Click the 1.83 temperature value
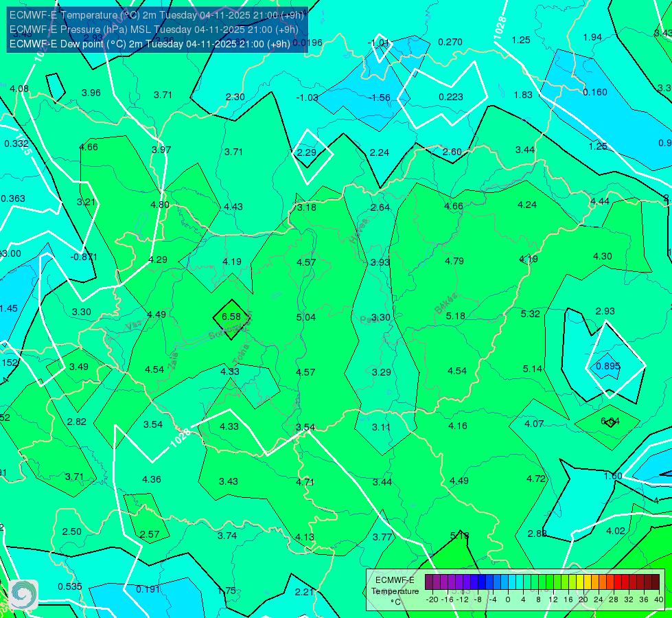This screenshot has width=672, height=618. [x=523, y=95]
